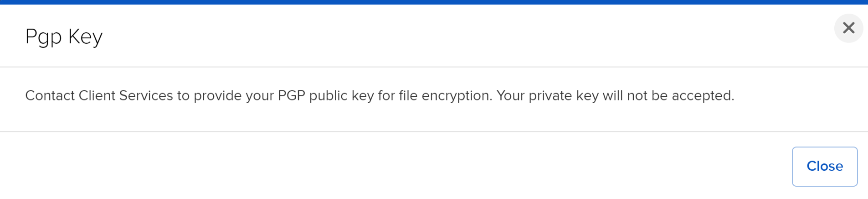Viewport: 868px width, 199px height.
Task: Select the Pgp Key dialog title
Action: click(x=64, y=37)
